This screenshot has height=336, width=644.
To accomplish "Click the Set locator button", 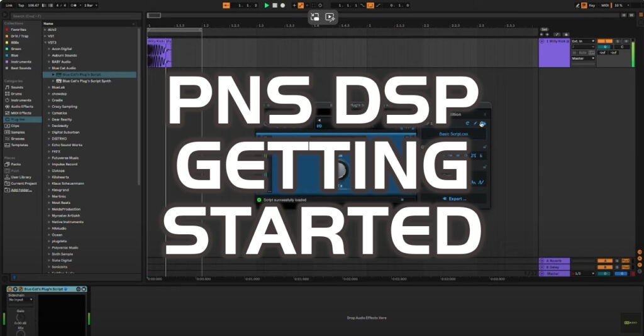I will coord(544,30).
